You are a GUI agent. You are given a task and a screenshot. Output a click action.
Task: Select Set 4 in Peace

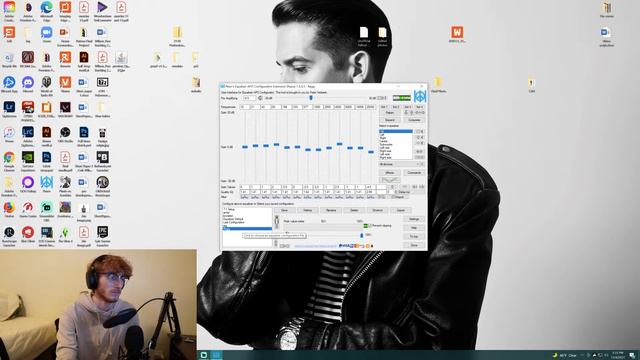pos(420,107)
